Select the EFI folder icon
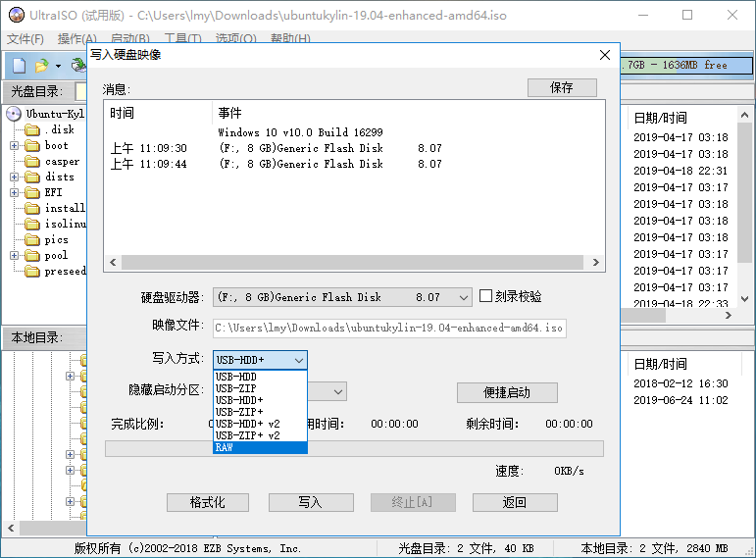The height and width of the screenshot is (558, 756). [32, 193]
